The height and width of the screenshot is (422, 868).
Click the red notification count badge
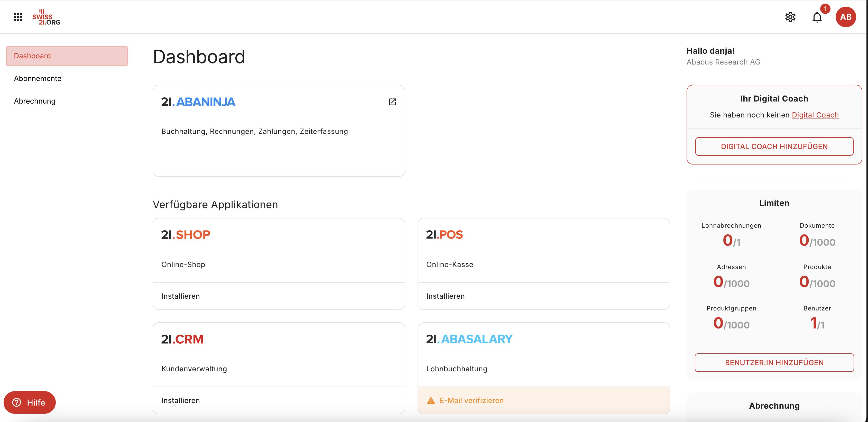tap(825, 8)
